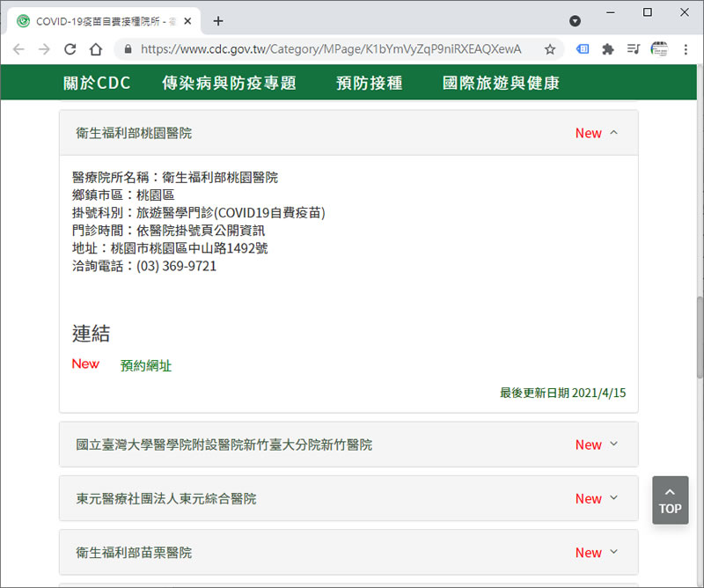The height and width of the screenshot is (588, 704).
Task: Reload the current page
Action: point(70,49)
